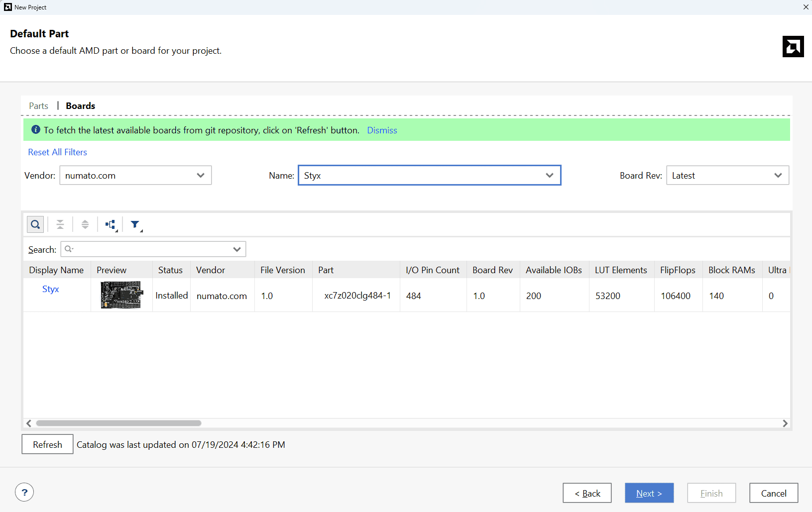812x512 pixels.
Task: Click Reset All Filters link
Action: click(x=57, y=152)
